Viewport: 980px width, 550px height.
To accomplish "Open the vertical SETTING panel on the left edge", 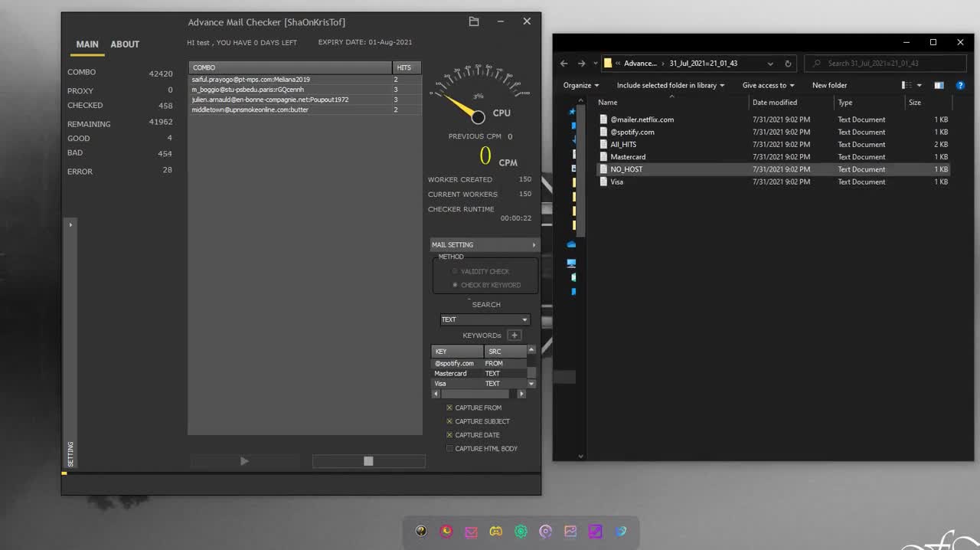I will pyautogui.click(x=70, y=453).
